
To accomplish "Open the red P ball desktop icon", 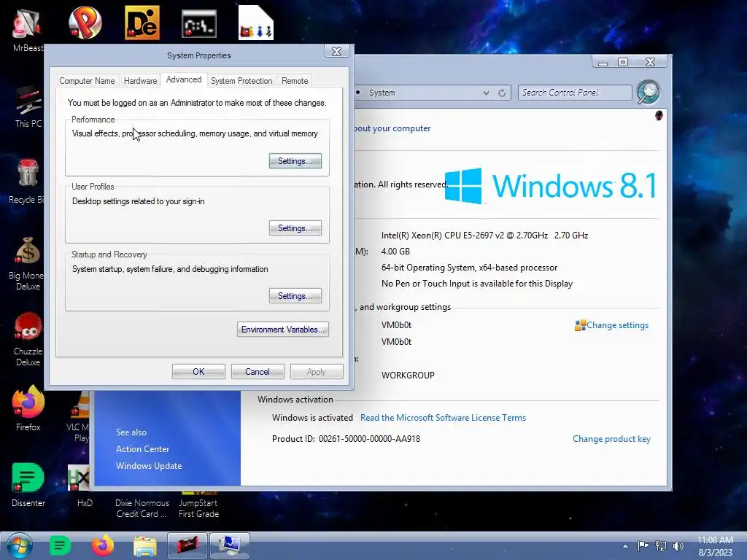I will (85, 23).
